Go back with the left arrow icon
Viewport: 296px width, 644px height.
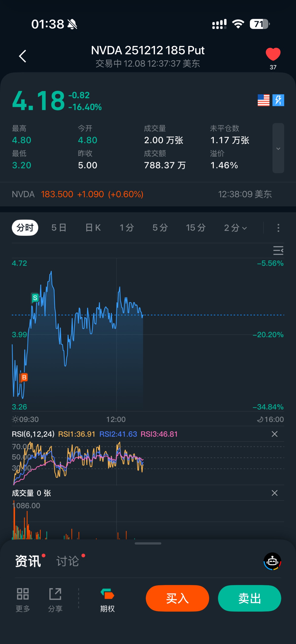(22, 56)
